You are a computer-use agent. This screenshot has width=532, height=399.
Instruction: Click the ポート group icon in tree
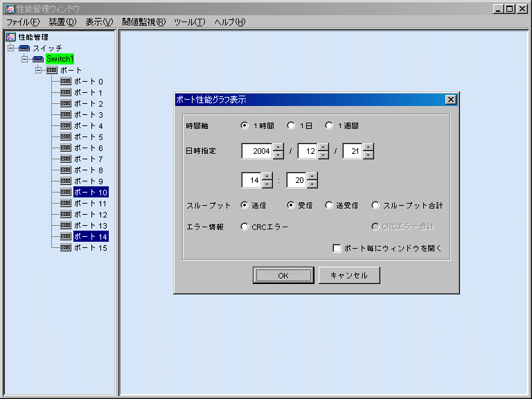pyautogui.click(x=52, y=71)
